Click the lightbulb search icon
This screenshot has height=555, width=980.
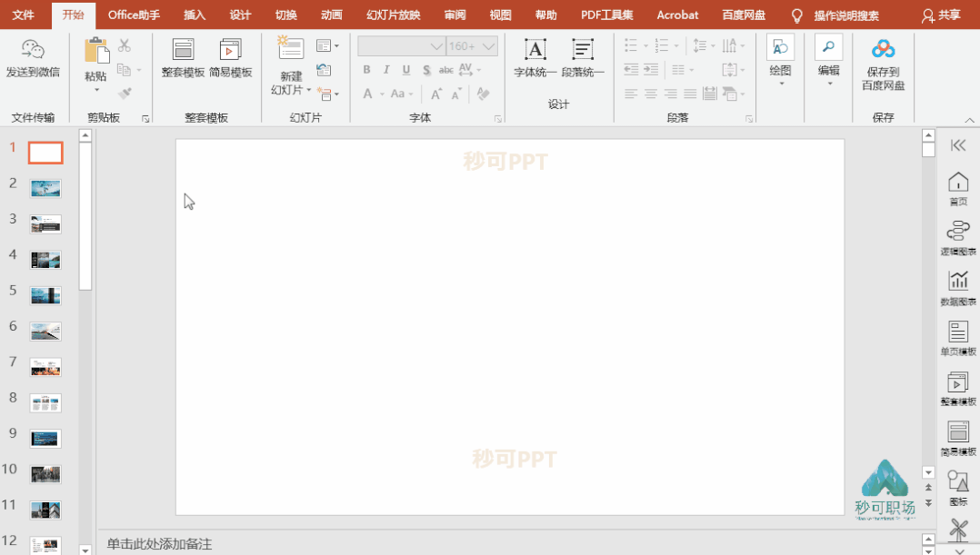(797, 15)
